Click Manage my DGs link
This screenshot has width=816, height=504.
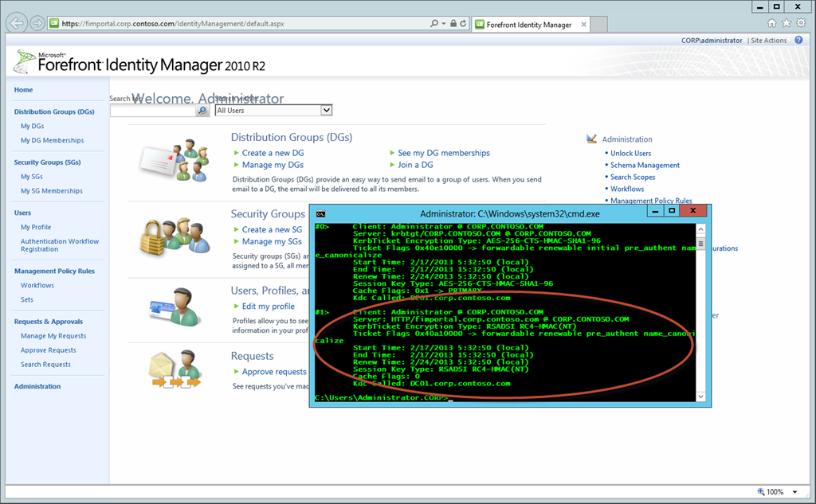(x=273, y=165)
